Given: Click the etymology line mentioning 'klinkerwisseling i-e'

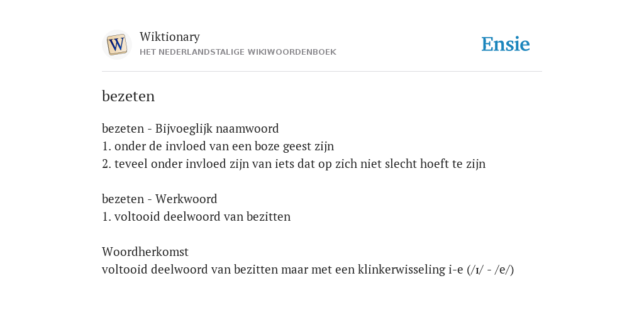Looking at the screenshot, I should click(x=308, y=269).
